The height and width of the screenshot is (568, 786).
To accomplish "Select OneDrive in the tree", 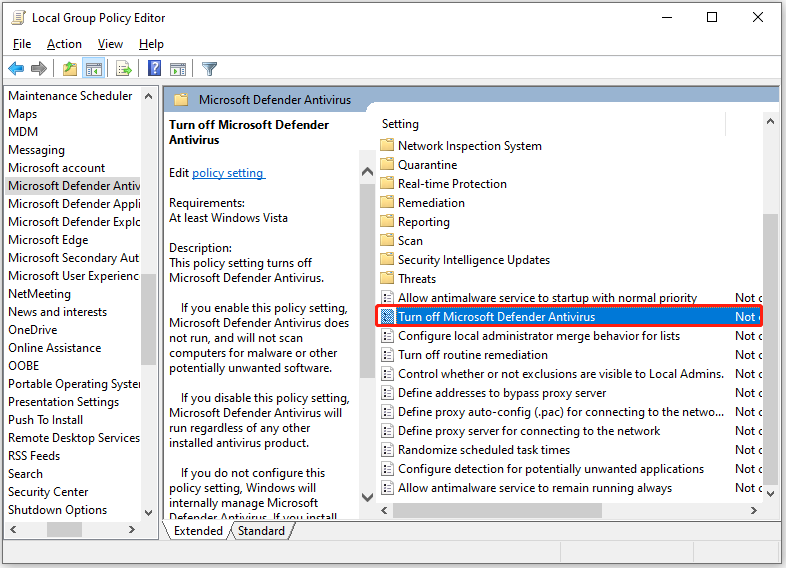I will point(33,330).
